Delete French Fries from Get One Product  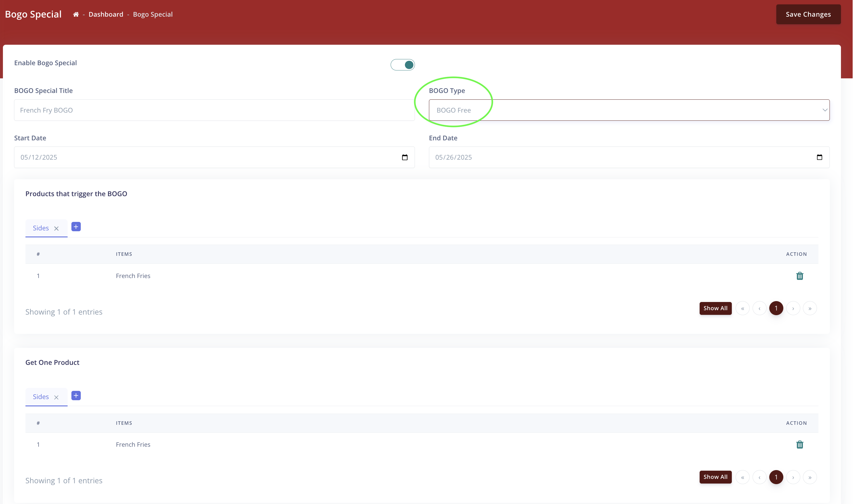click(x=800, y=445)
